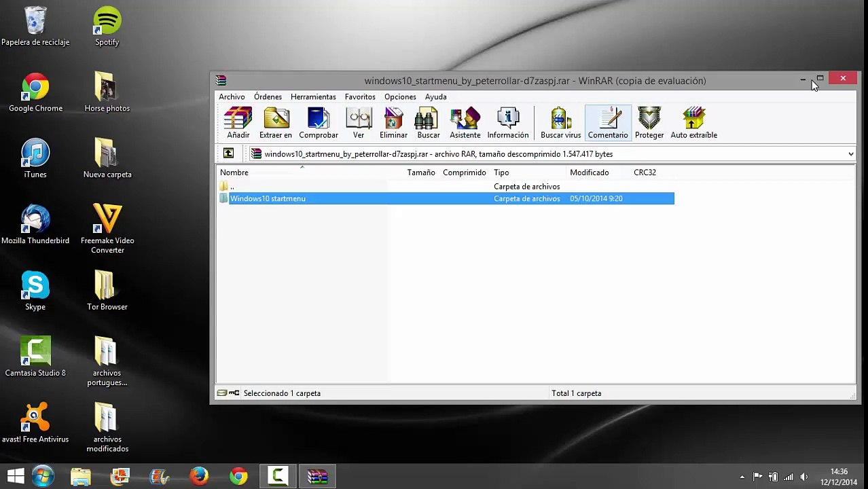The height and width of the screenshot is (489, 868).
Task: Open the Windows 7 orb taskbar icon
Action: pos(42,476)
